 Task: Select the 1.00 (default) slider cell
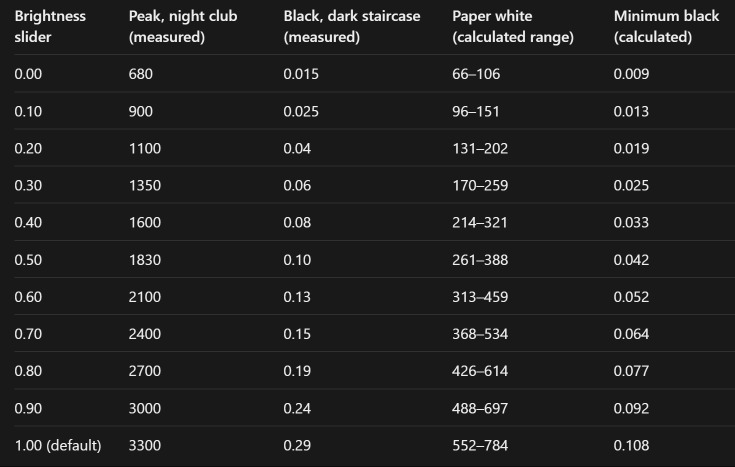[x=58, y=445]
